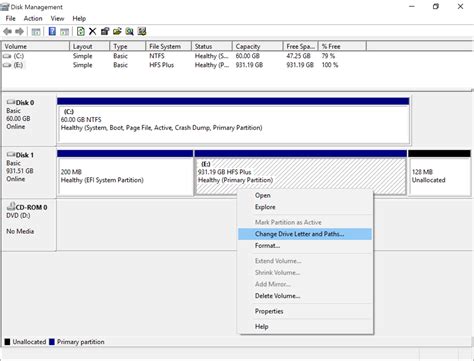The height and width of the screenshot is (361, 474).
Task: Toggle the Show/Hide Action Pane icon
Action: tap(64, 32)
